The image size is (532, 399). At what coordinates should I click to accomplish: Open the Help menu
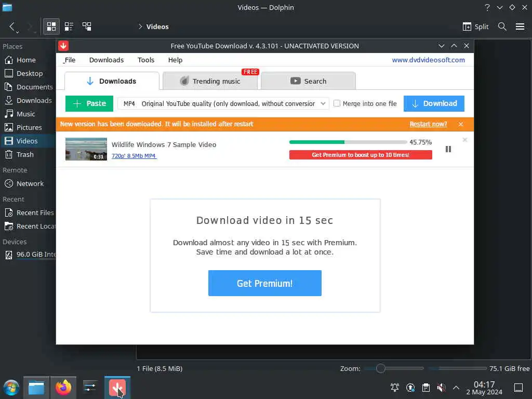tap(175, 60)
